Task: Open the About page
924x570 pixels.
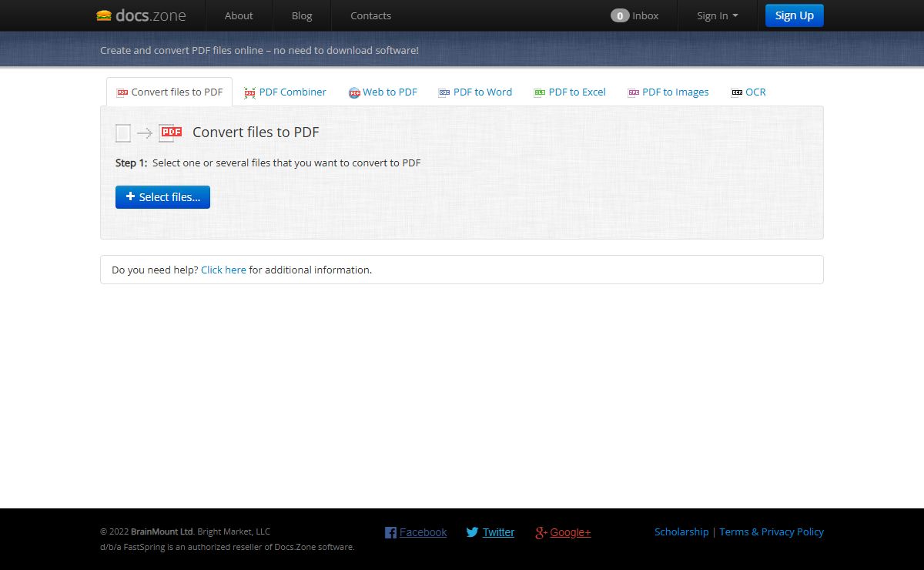Action: click(x=239, y=15)
